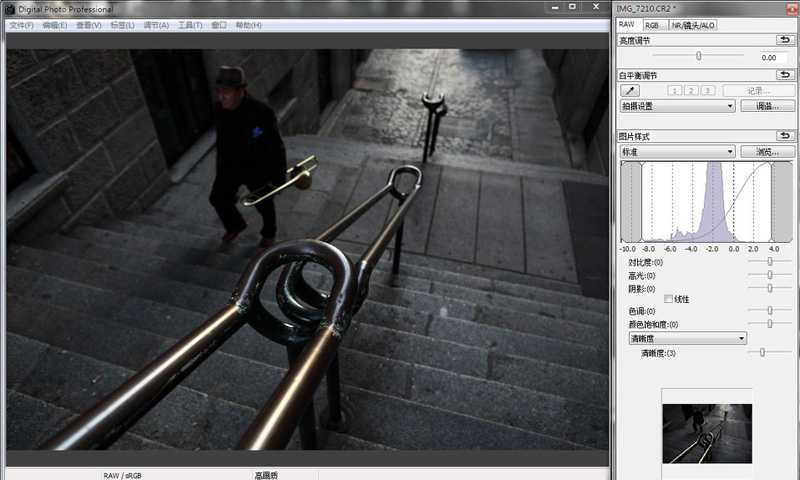This screenshot has height=480, width=800.
Task: Click the navigator thumbnail preview image
Action: 707,434
